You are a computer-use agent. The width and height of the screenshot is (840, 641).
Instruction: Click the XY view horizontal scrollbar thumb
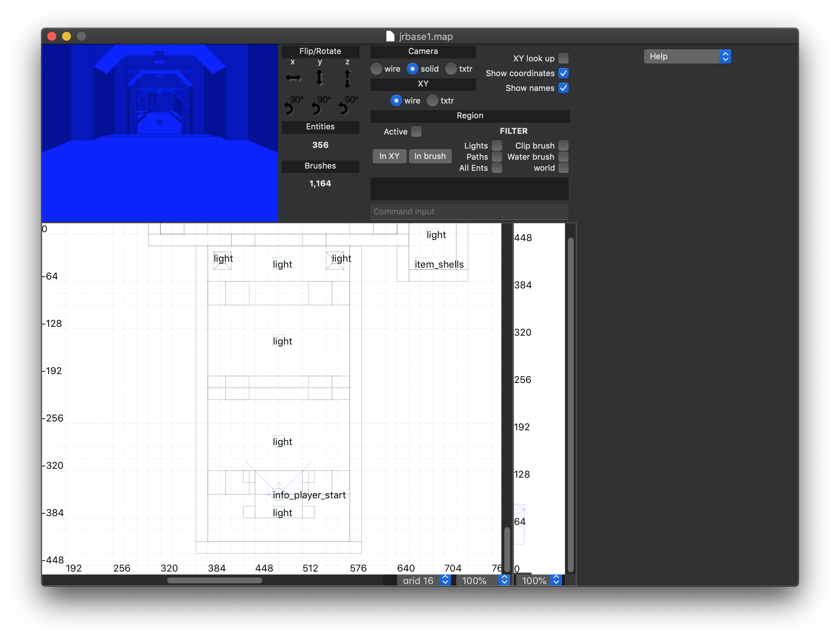click(x=214, y=580)
